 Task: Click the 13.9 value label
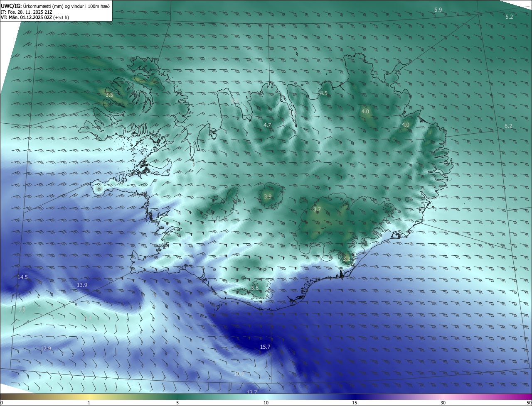(x=82, y=285)
